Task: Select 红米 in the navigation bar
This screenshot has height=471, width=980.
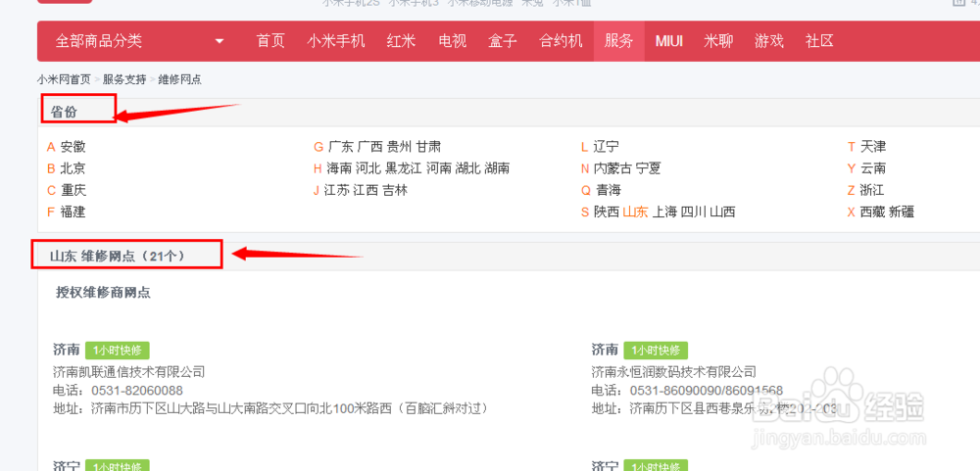Action: point(401,41)
